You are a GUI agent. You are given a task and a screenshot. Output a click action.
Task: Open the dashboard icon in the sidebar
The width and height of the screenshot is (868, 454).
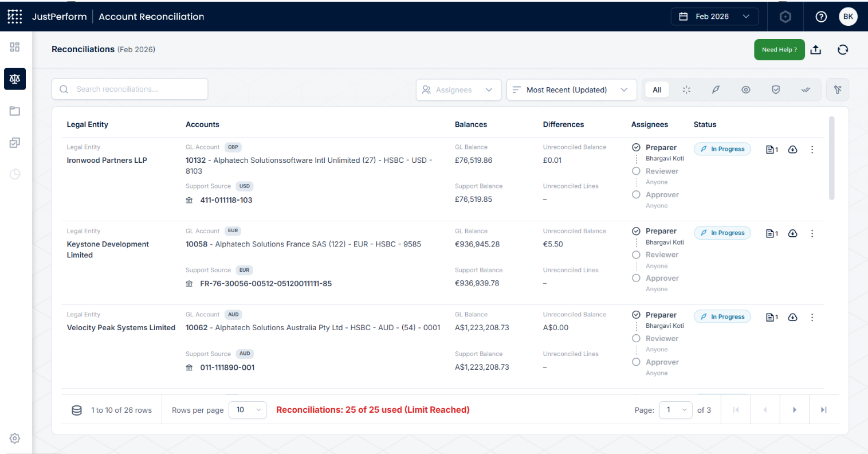point(15,47)
